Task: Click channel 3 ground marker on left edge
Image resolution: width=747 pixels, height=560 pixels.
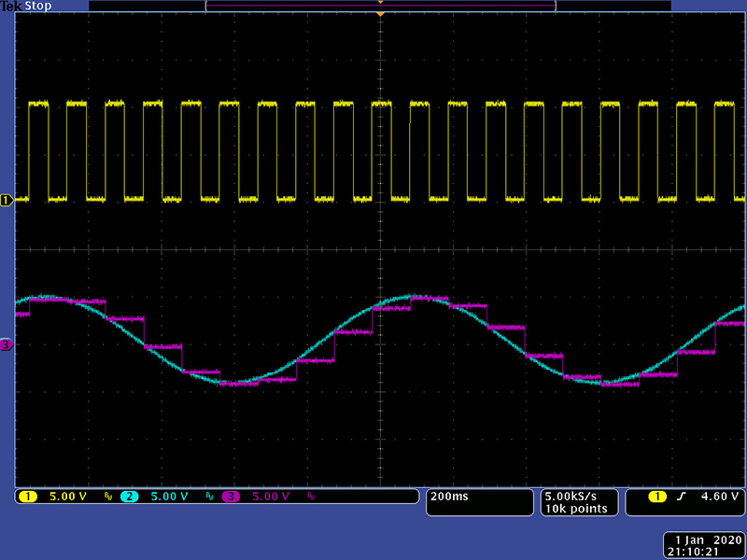Action: click(7, 345)
